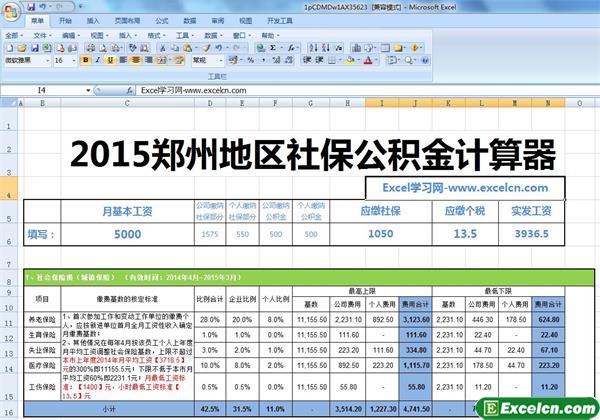Open the 编辑 menu

pos(71,36)
